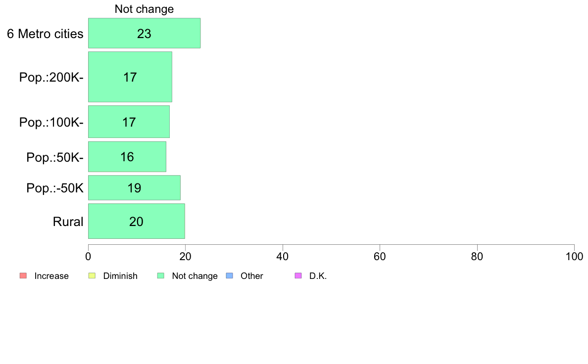The image size is (588, 364).
Task: Click the Not change chart title
Action: (x=144, y=9)
